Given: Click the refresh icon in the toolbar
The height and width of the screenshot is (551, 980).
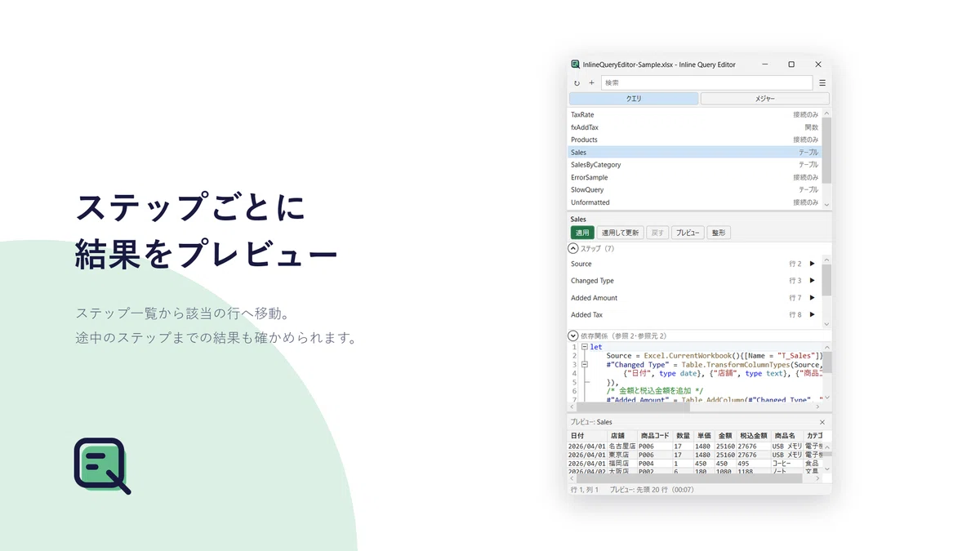Looking at the screenshot, I should 577,83.
